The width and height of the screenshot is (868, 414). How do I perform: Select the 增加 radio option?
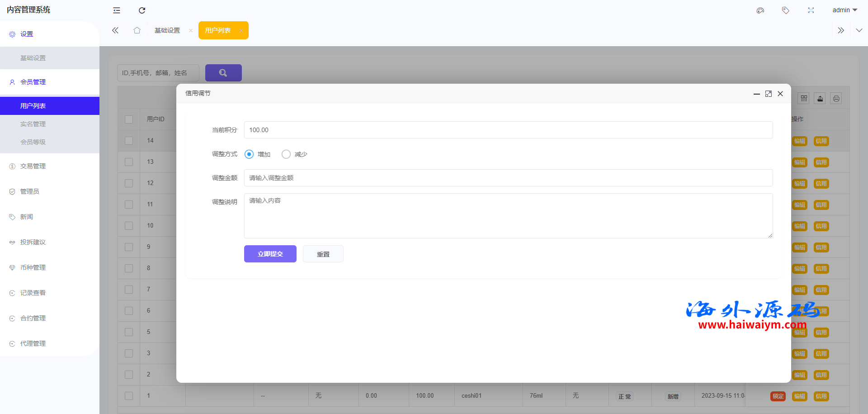(x=249, y=154)
